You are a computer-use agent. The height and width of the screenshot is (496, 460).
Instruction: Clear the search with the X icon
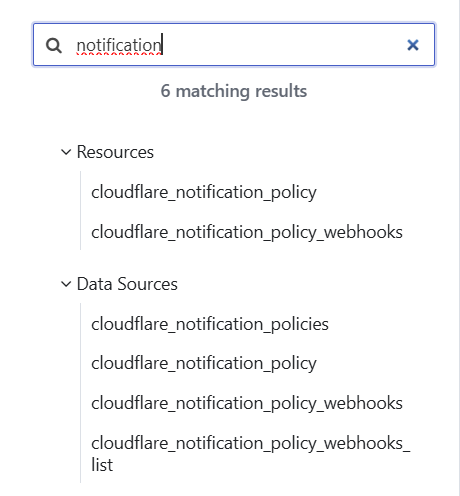click(x=413, y=45)
